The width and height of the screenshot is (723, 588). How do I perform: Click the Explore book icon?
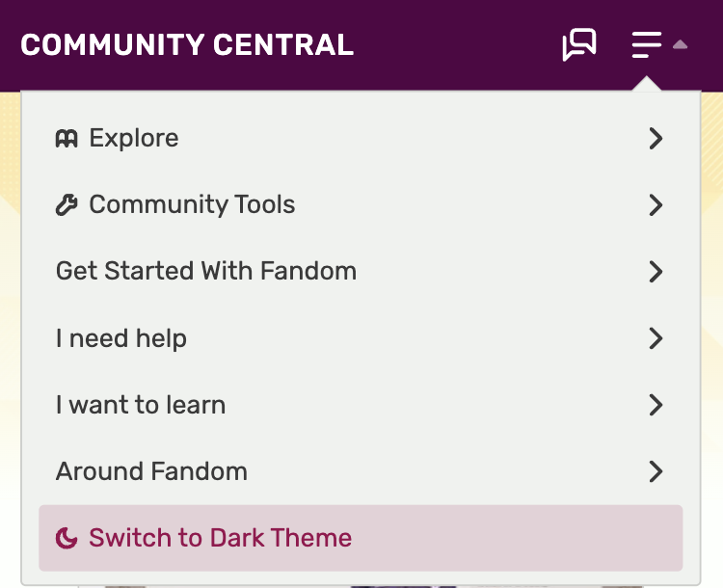click(x=67, y=138)
